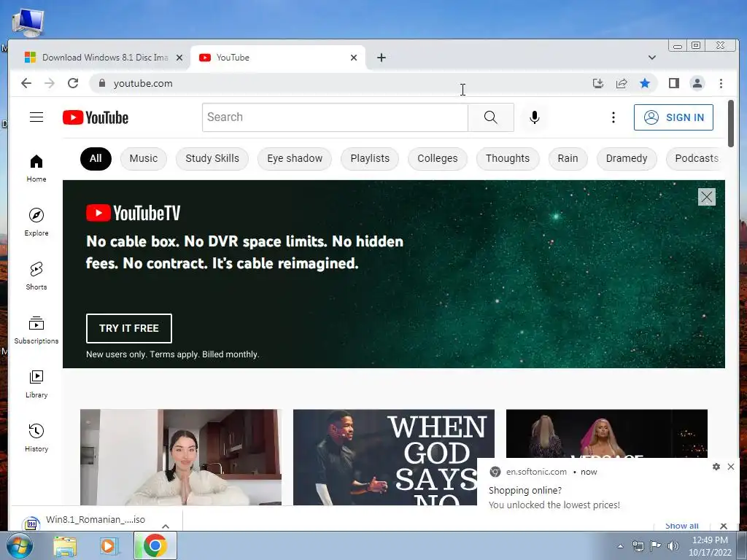The width and height of the screenshot is (747, 560).
Task: Open Chrome three-dot menu
Action: [x=721, y=83]
